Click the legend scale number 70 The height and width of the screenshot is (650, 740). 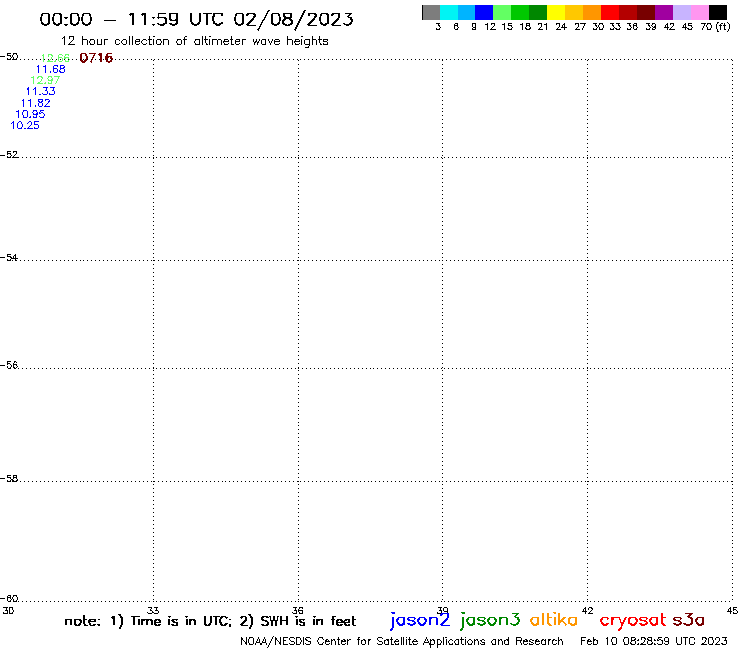tap(706, 27)
